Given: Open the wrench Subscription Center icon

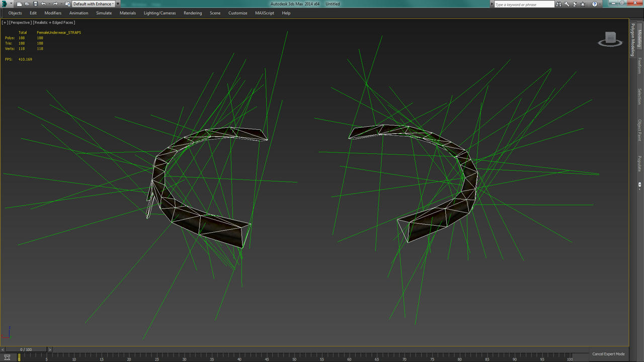Looking at the screenshot, I should click(x=567, y=4).
